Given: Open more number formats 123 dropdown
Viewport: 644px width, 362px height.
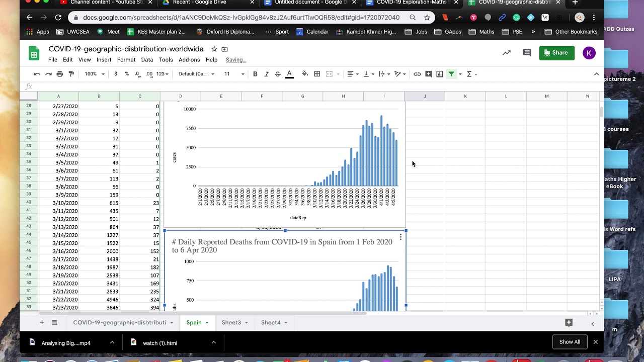Looking at the screenshot, I should [163, 74].
